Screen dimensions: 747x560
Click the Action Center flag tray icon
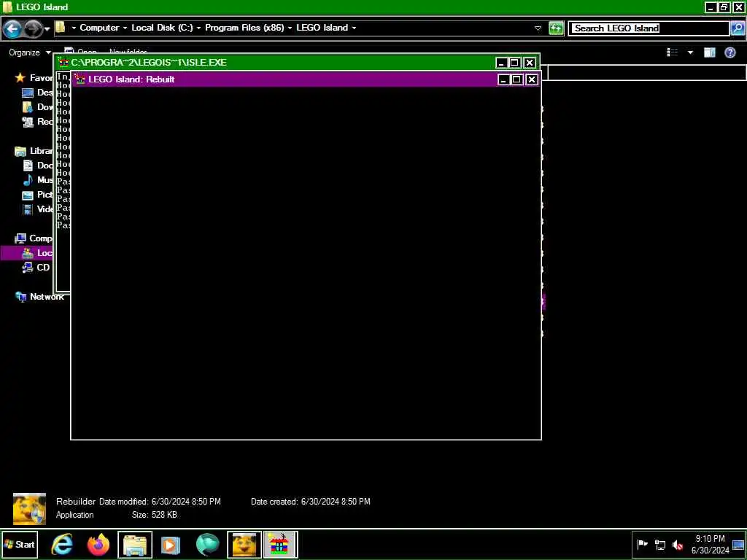(x=643, y=544)
